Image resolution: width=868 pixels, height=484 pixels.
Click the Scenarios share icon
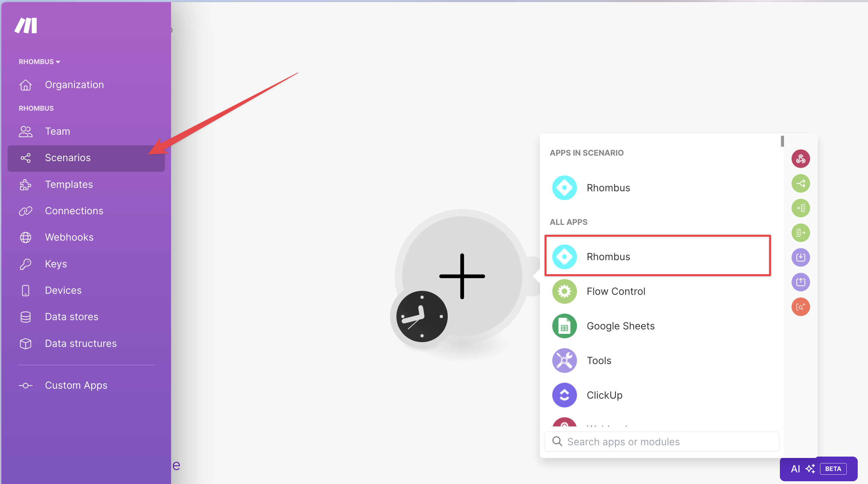coord(25,158)
